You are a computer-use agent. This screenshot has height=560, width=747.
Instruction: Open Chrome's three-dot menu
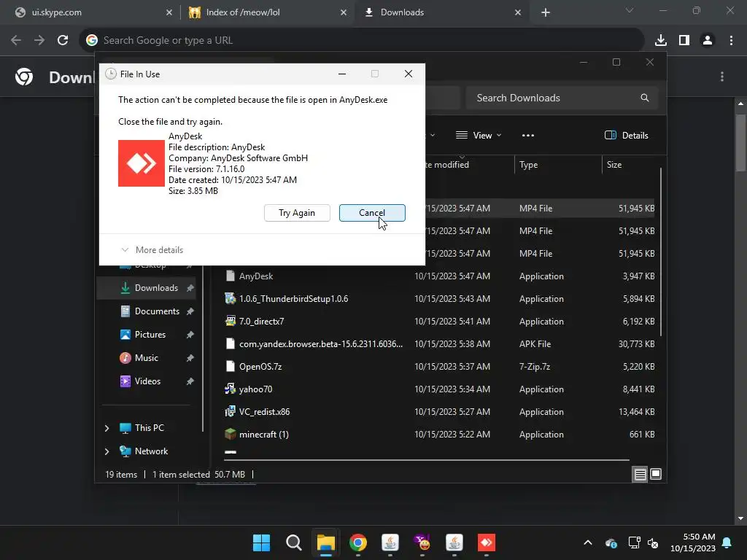(x=731, y=41)
